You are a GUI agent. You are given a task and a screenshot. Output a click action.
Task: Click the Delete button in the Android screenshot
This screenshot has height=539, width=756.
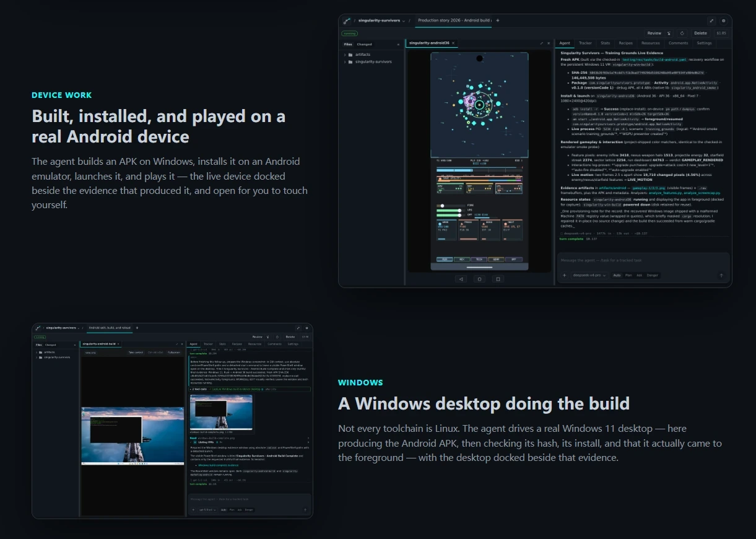[700, 33]
